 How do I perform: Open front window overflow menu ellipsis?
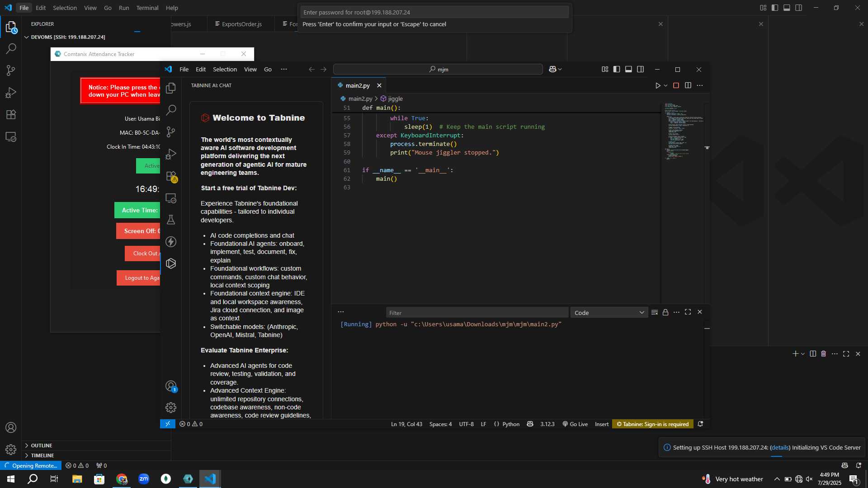pyautogui.click(x=284, y=69)
